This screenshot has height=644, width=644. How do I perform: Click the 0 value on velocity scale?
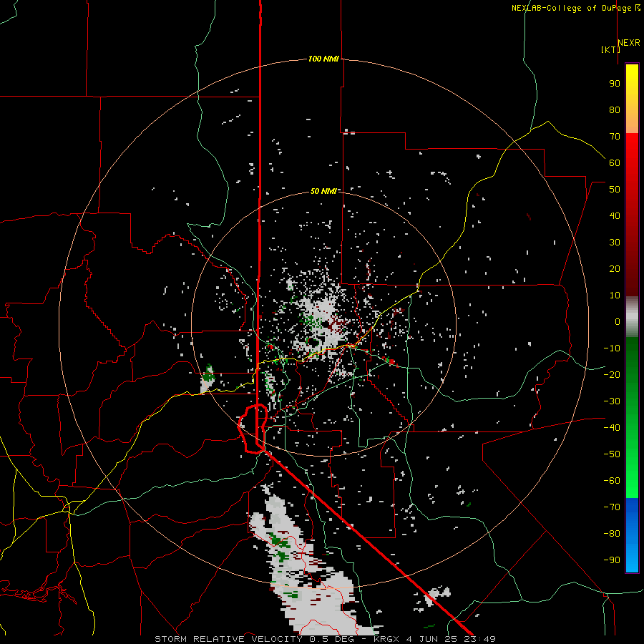(x=618, y=321)
